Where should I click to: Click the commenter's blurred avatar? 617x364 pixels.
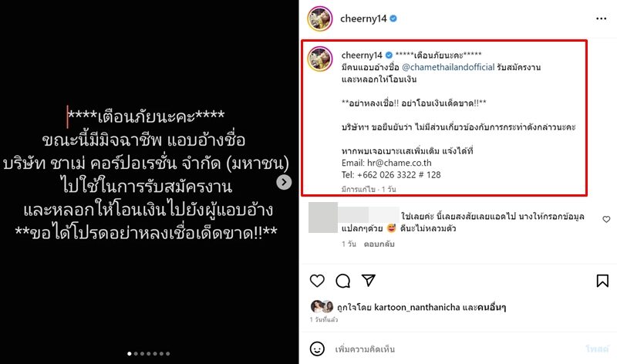point(323,217)
